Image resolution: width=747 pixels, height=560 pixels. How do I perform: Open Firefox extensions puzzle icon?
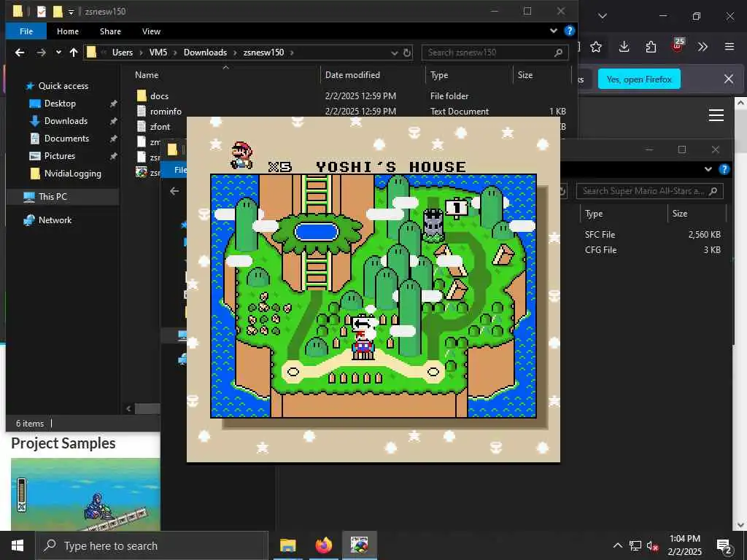pos(651,47)
